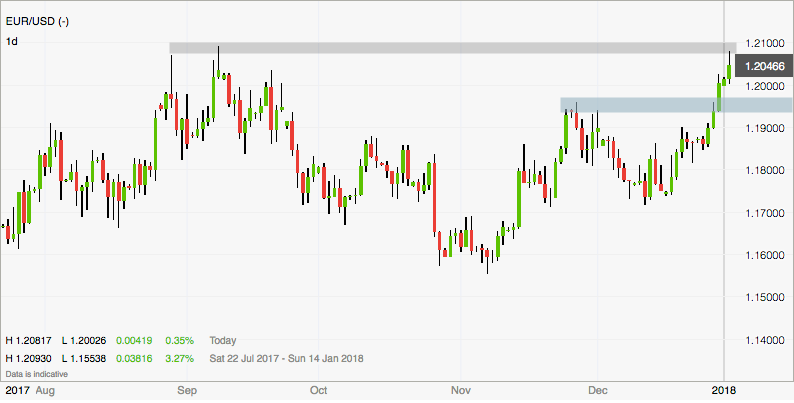This screenshot has height=403, width=794.
Task: Click the blue support zone near 1.19500
Action: pos(676,105)
